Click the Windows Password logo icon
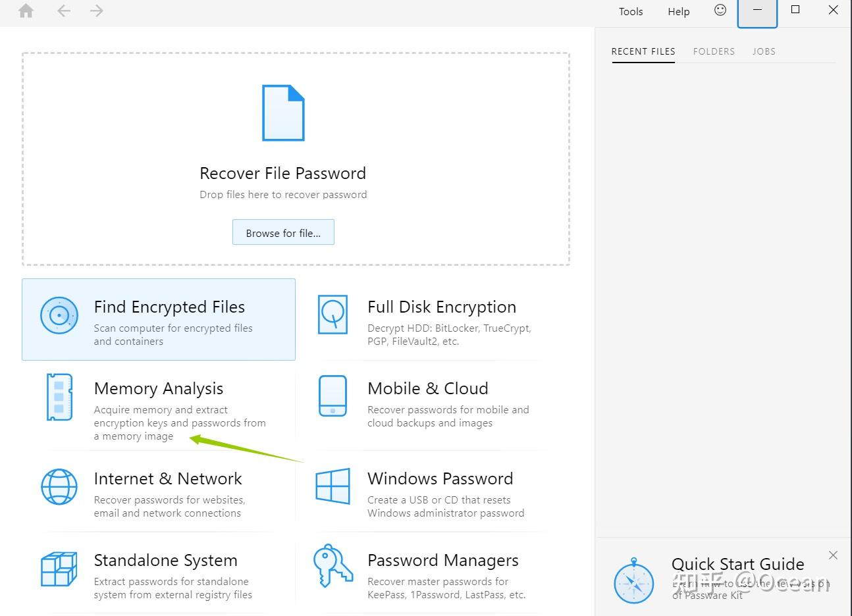Image resolution: width=852 pixels, height=616 pixels. tap(333, 486)
